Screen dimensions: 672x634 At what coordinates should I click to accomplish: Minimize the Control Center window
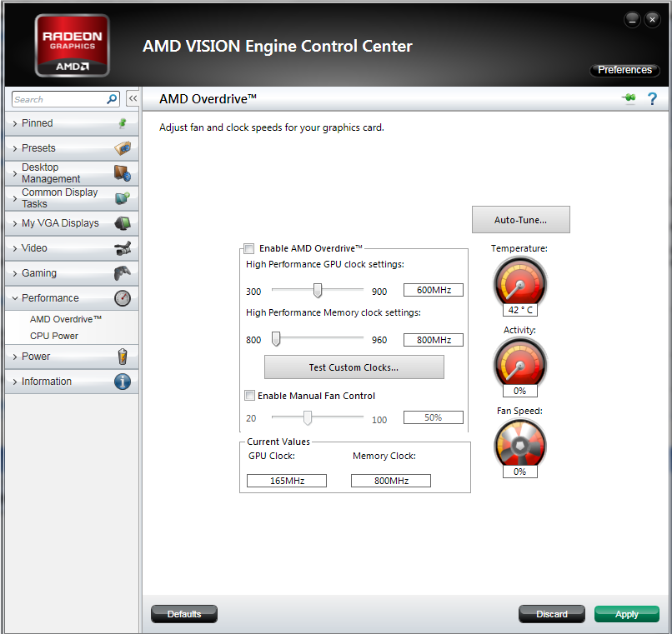(x=632, y=20)
